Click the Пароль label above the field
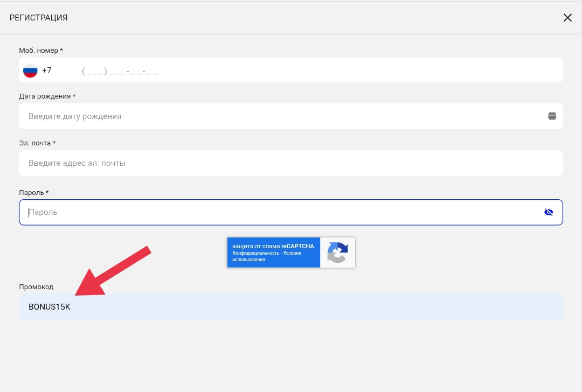This screenshot has width=582, height=392. [34, 192]
